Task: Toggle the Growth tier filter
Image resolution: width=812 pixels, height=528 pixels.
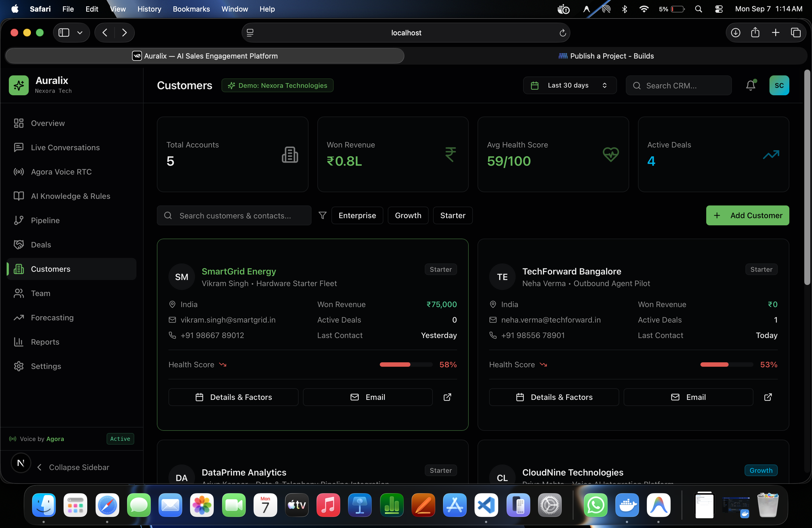Action: [x=408, y=215]
